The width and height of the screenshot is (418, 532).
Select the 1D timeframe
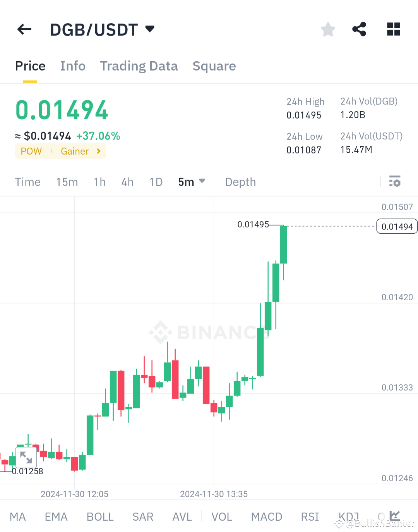[156, 182]
